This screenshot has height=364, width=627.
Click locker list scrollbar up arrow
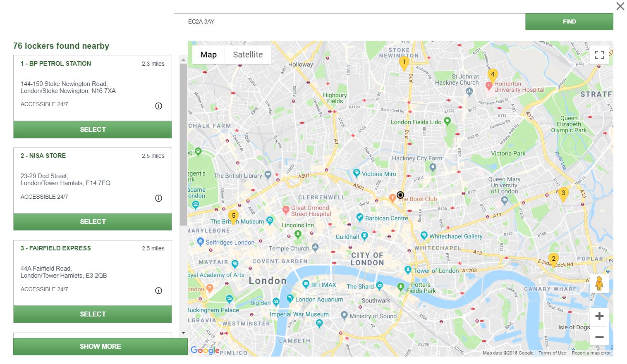[183, 59]
